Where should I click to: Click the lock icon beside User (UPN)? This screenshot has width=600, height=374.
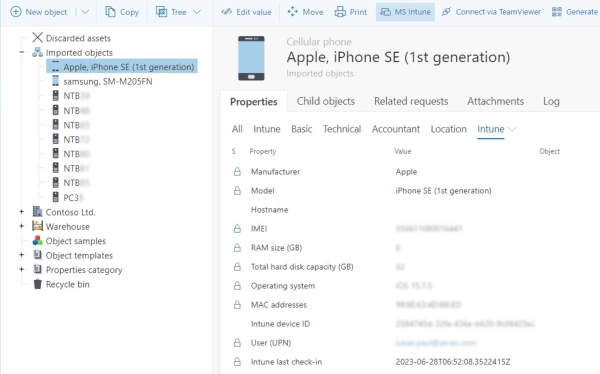pos(237,343)
